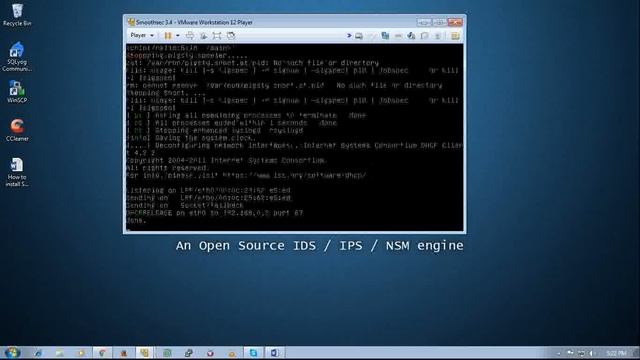Viewport: 640px width, 360px height.
Task: Click inside the black VM console screen
Action: tap(295, 137)
